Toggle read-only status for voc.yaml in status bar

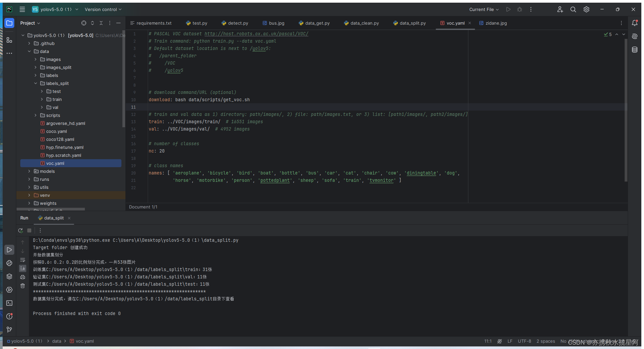(500, 341)
